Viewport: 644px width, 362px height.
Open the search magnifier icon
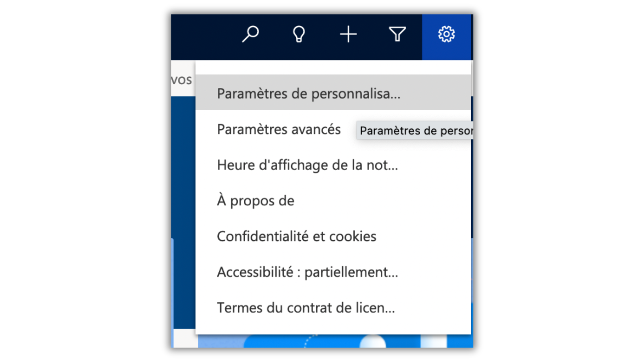click(250, 34)
